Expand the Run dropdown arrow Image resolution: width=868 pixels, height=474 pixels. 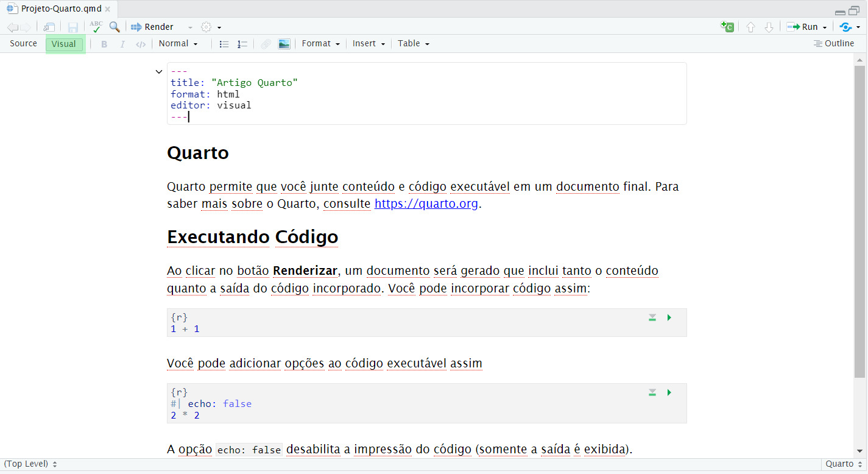[x=825, y=27]
